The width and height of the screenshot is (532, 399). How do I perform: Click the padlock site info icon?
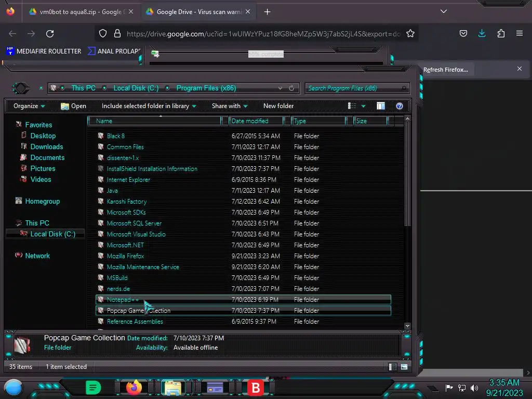click(117, 34)
